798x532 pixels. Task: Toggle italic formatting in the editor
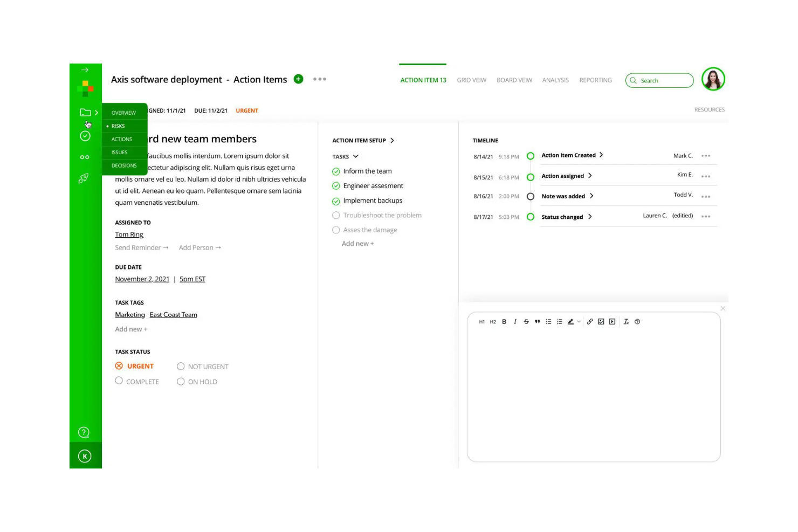tap(515, 322)
